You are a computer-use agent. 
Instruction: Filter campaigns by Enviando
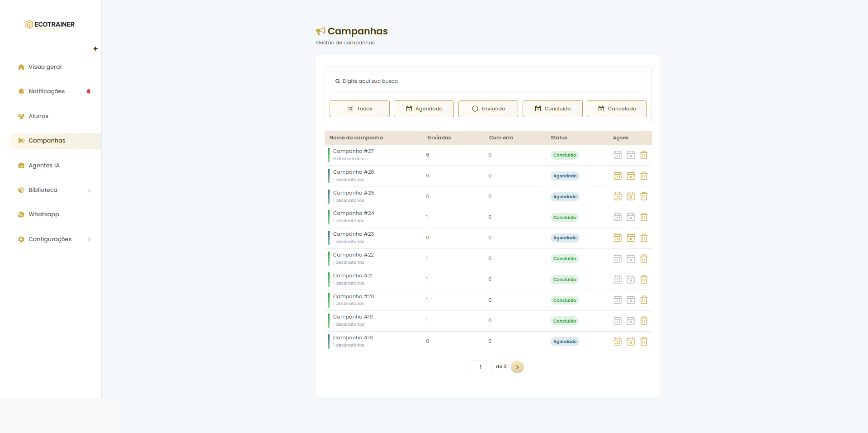tap(488, 109)
